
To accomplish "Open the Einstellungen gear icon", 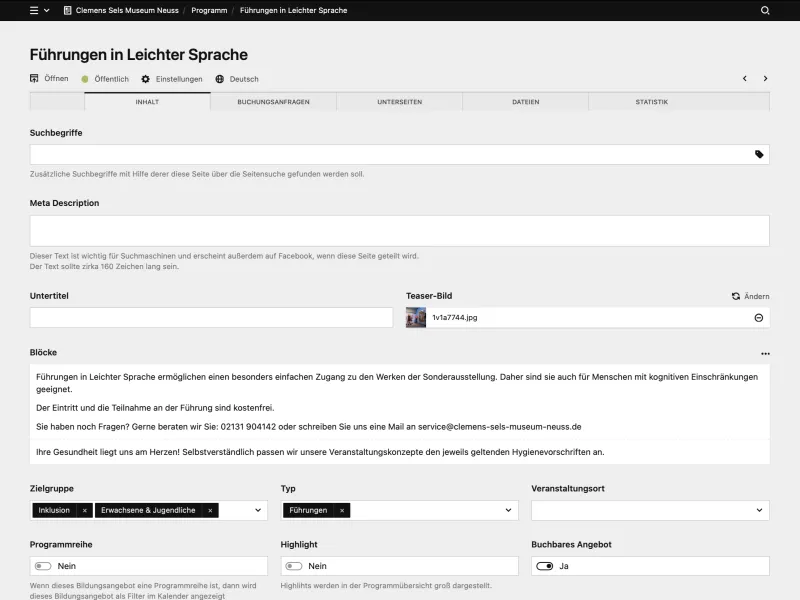I will click(x=144, y=79).
